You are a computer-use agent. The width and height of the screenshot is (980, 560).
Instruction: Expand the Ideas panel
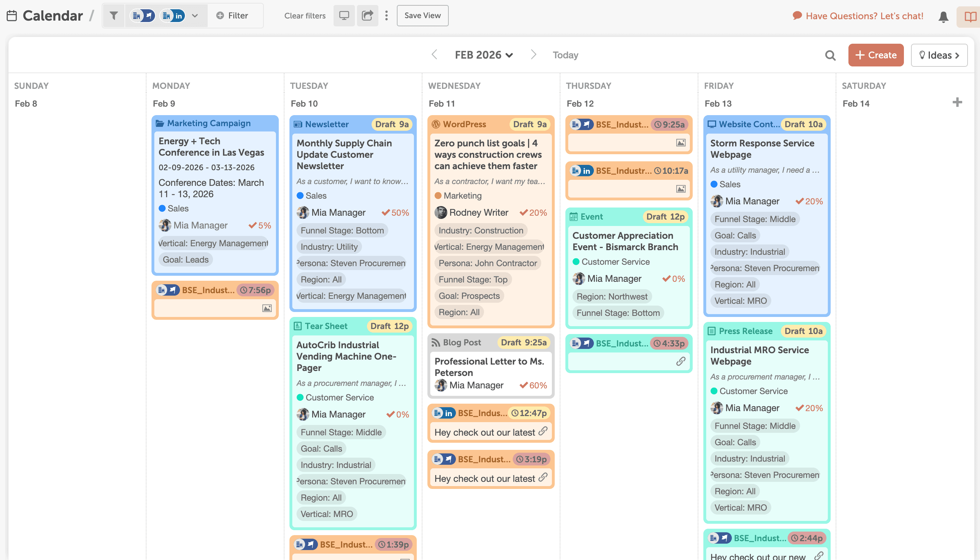click(938, 55)
